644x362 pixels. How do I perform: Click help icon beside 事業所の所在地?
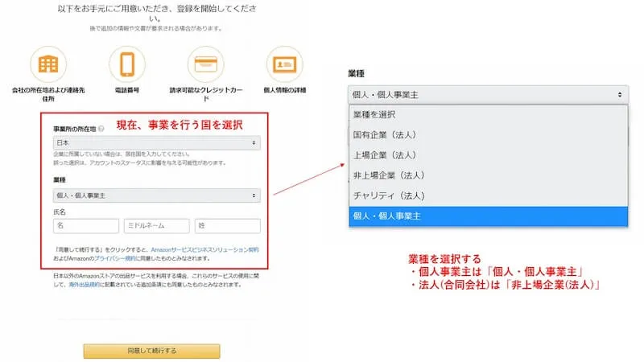pos(101,130)
